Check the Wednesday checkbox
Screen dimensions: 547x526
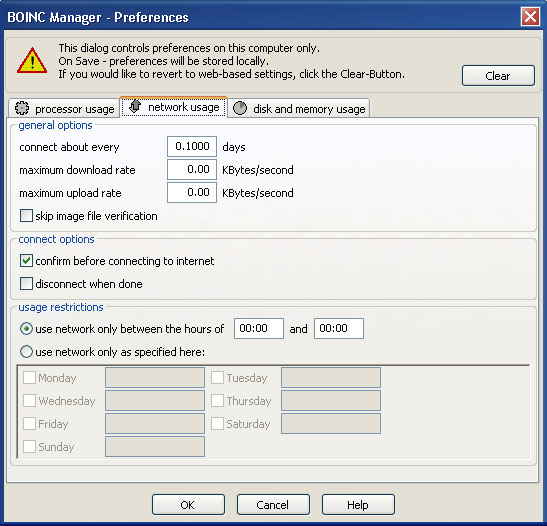click(x=29, y=400)
